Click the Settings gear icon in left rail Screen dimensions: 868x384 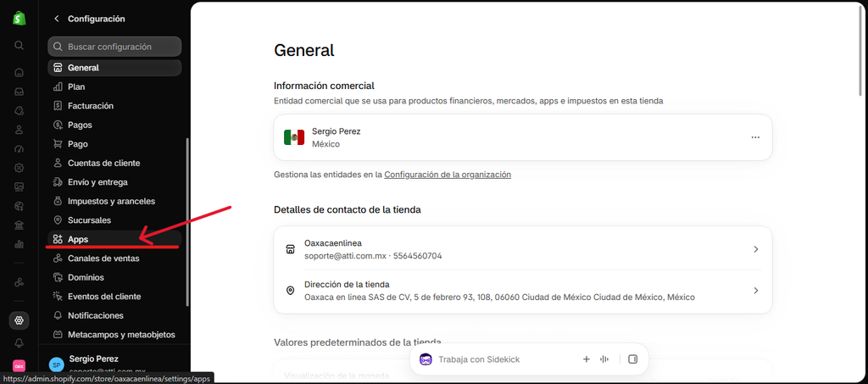point(19,320)
